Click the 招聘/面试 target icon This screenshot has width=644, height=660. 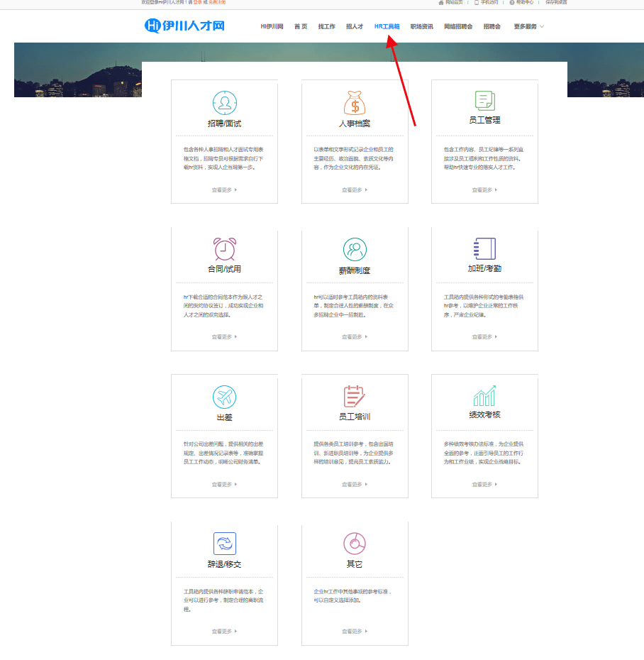(224, 102)
